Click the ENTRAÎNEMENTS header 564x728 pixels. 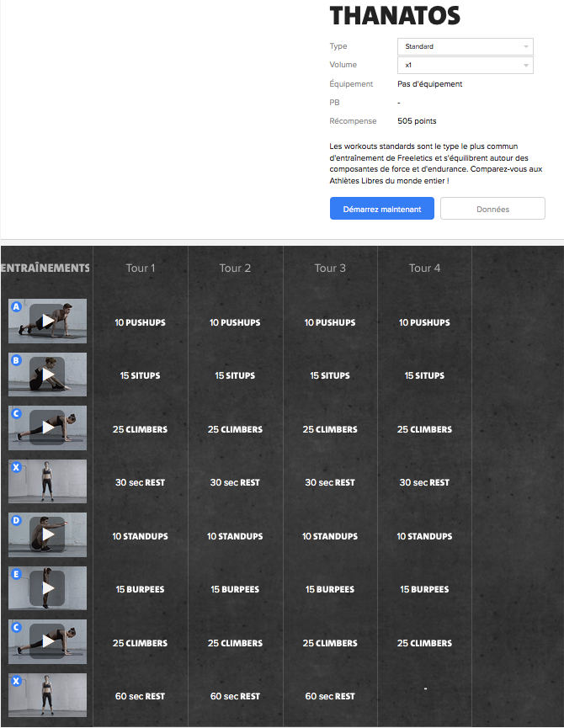click(x=45, y=268)
